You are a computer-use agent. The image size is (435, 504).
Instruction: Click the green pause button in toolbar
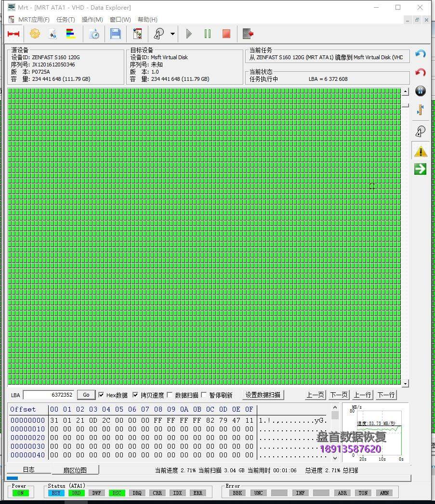click(208, 34)
